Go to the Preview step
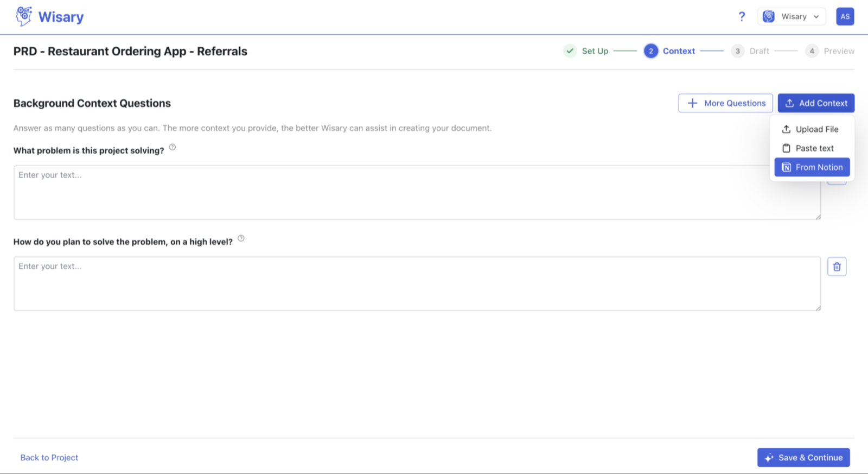Viewport: 868px width, 474px height. tap(830, 51)
